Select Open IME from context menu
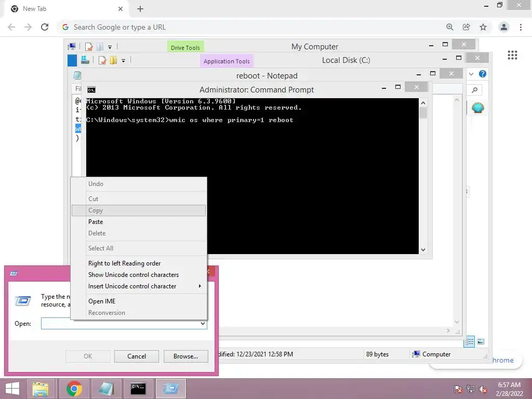This screenshot has width=532, height=399. [x=139, y=301]
